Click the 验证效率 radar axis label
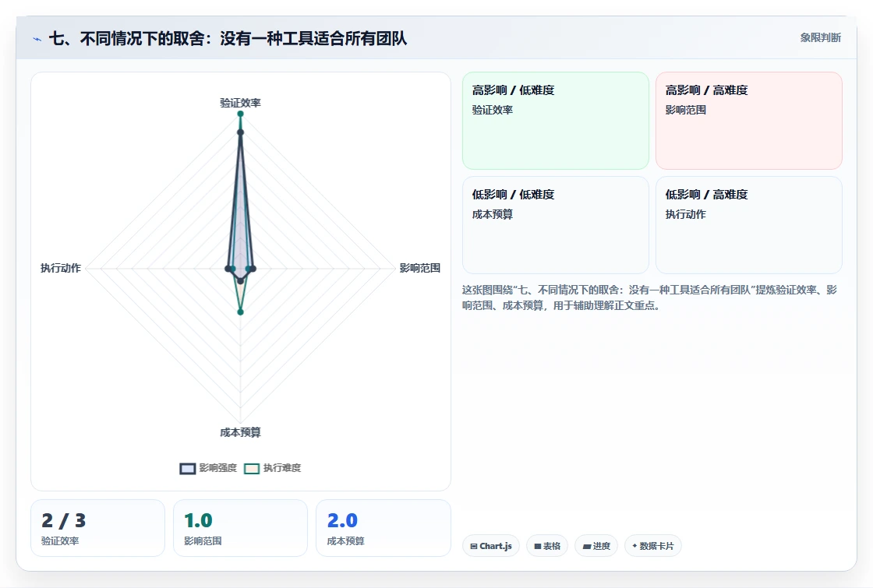Viewport: 873px width, 588px height. [241, 103]
